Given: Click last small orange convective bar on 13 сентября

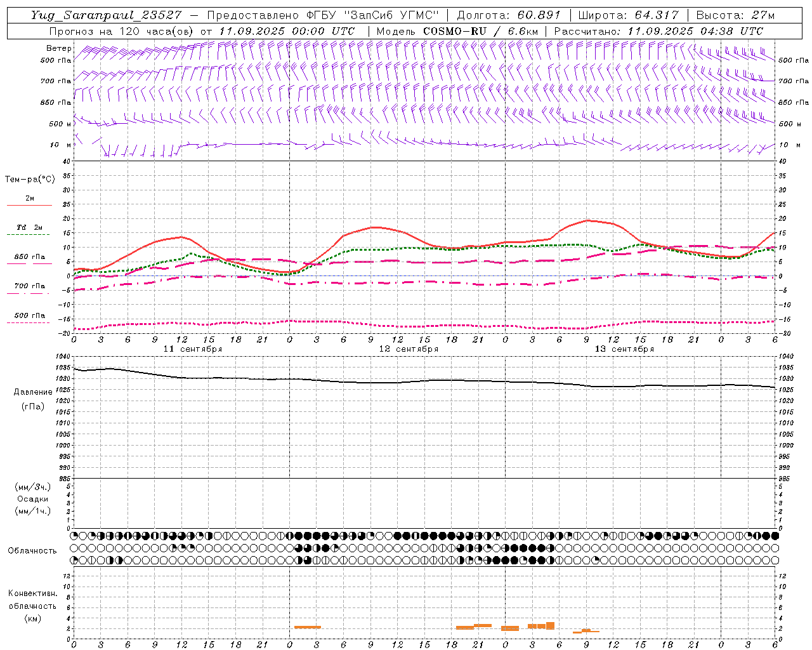Looking at the screenshot, I should pyautogui.click(x=595, y=632).
